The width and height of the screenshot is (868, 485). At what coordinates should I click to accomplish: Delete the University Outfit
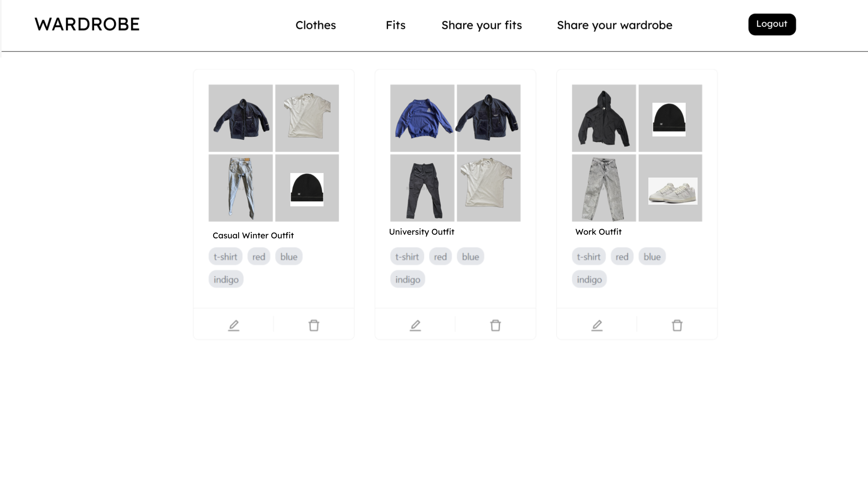click(x=496, y=324)
